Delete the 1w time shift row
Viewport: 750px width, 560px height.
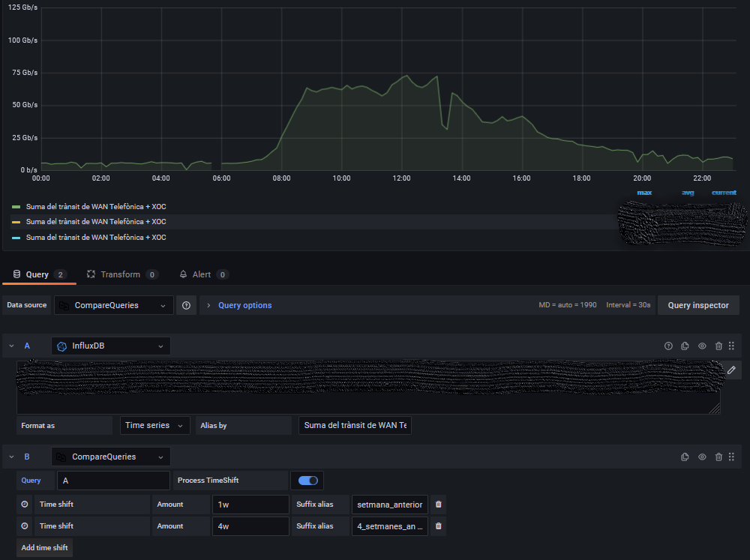click(438, 504)
